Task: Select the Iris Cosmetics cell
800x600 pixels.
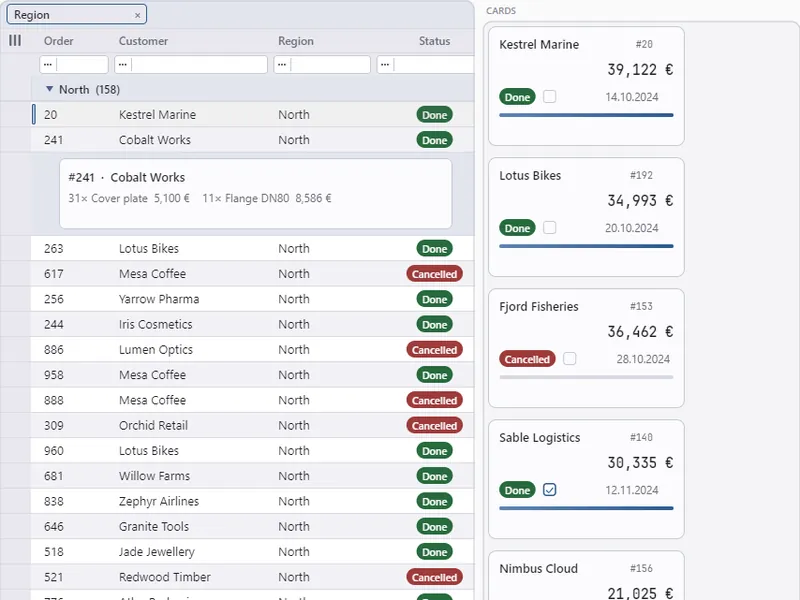Action: click(156, 324)
